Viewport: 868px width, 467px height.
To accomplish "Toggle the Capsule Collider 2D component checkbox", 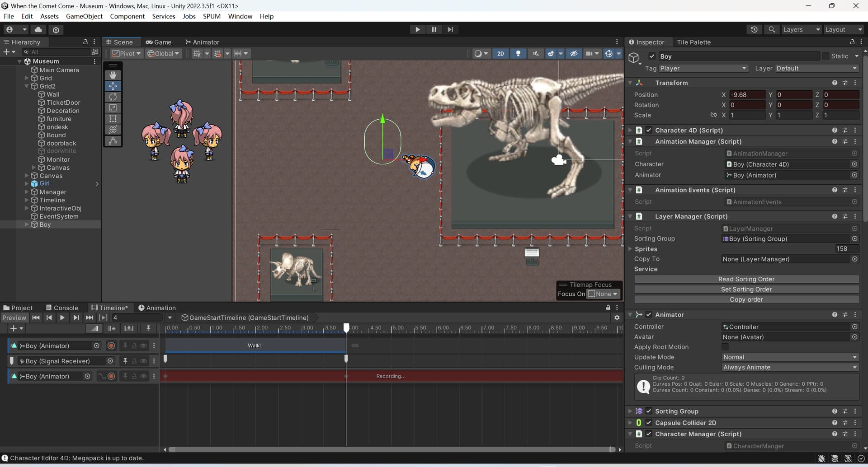I will [648, 422].
